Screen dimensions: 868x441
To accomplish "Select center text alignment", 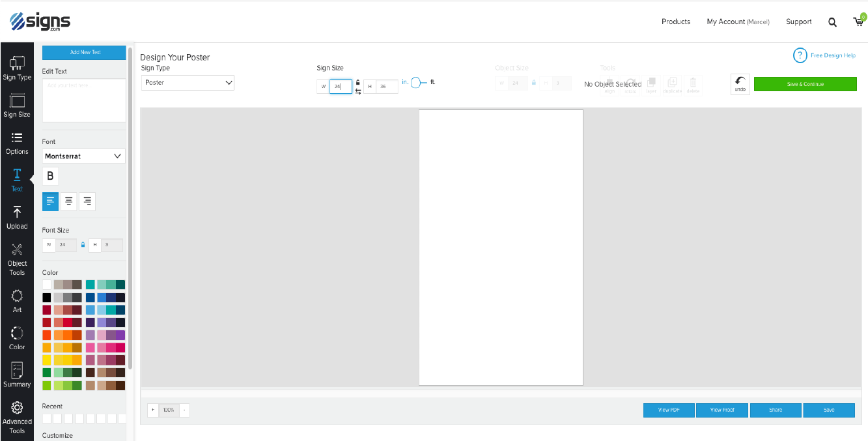I will pyautogui.click(x=68, y=202).
